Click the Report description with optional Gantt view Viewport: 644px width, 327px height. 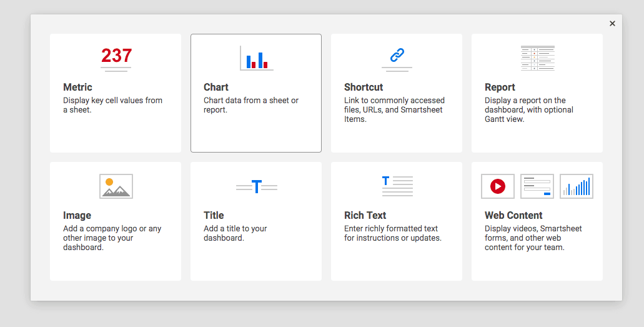coord(528,110)
